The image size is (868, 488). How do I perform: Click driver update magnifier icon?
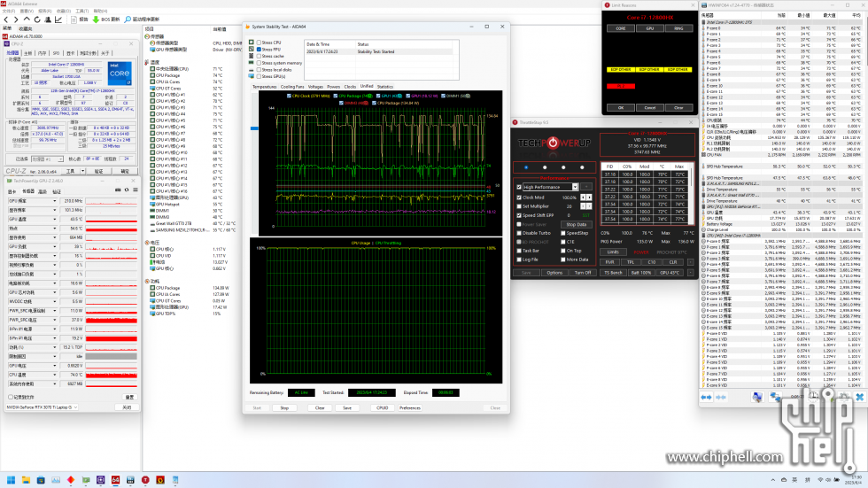(x=128, y=19)
